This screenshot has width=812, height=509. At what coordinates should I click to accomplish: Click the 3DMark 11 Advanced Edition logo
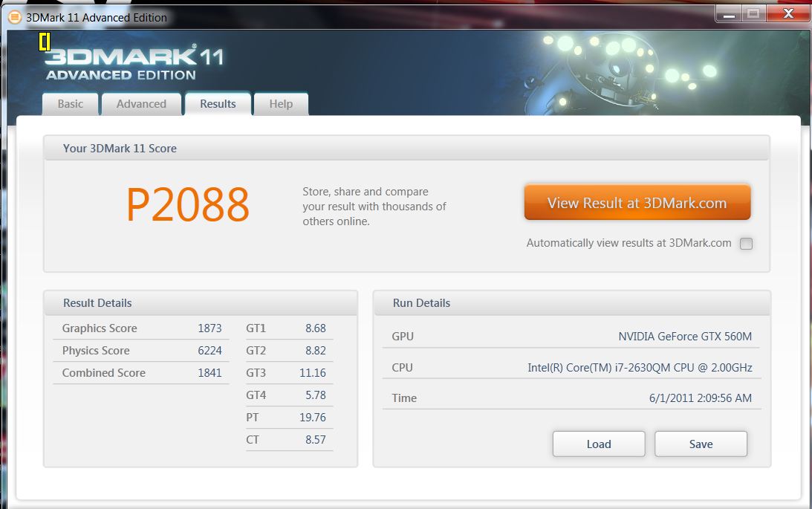pos(134,62)
